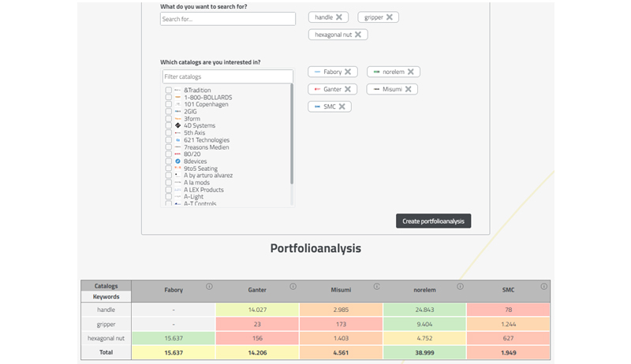Check the 2GIG catalog checkbox
631x364 pixels.
[x=169, y=111]
